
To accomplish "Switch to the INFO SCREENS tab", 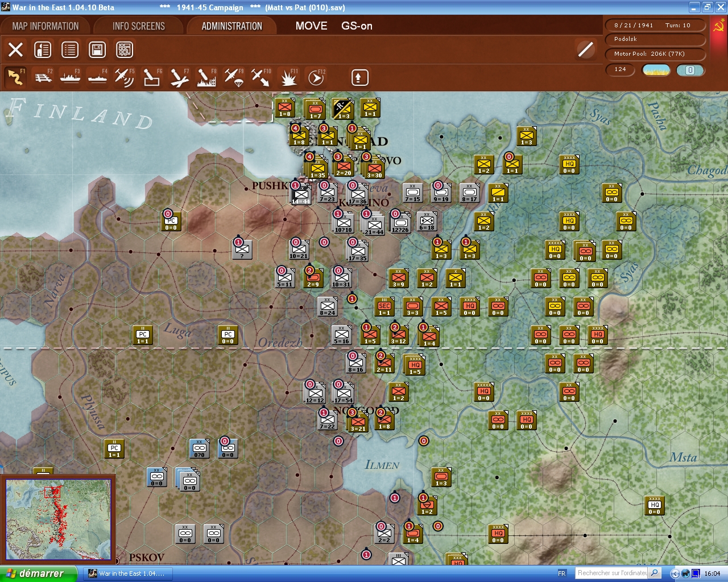I will tap(139, 26).
